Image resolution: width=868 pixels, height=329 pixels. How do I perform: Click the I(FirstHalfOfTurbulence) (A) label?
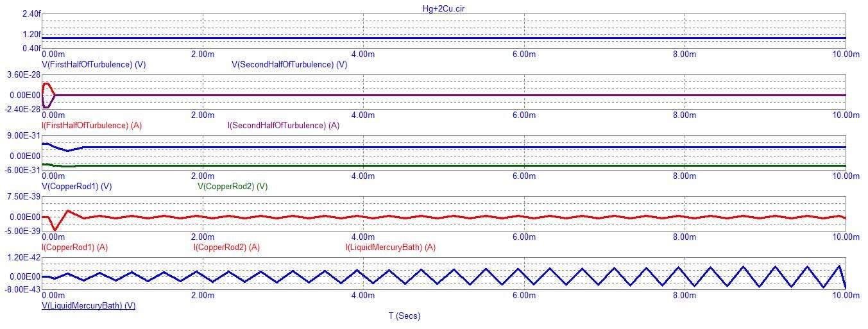pos(92,126)
